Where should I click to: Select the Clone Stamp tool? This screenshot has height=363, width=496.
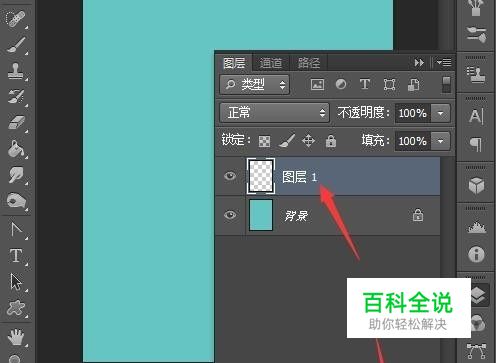[x=15, y=71]
